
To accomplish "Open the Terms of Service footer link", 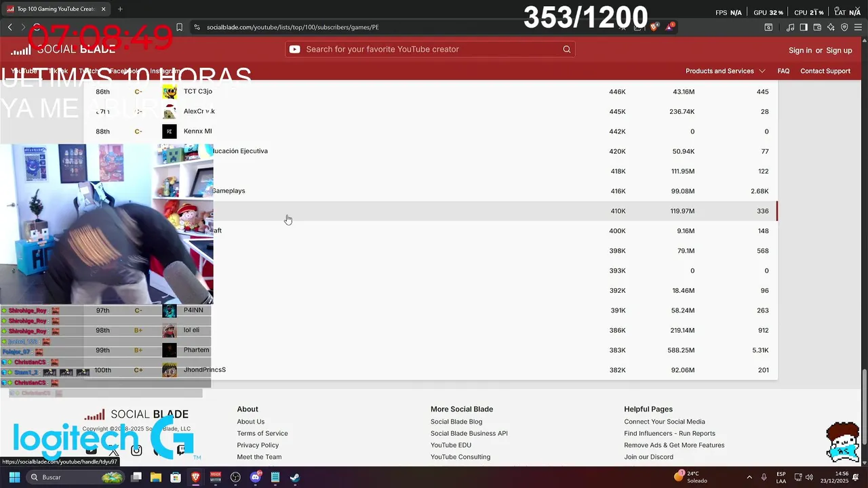I will pyautogui.click(x=262, y=433).
